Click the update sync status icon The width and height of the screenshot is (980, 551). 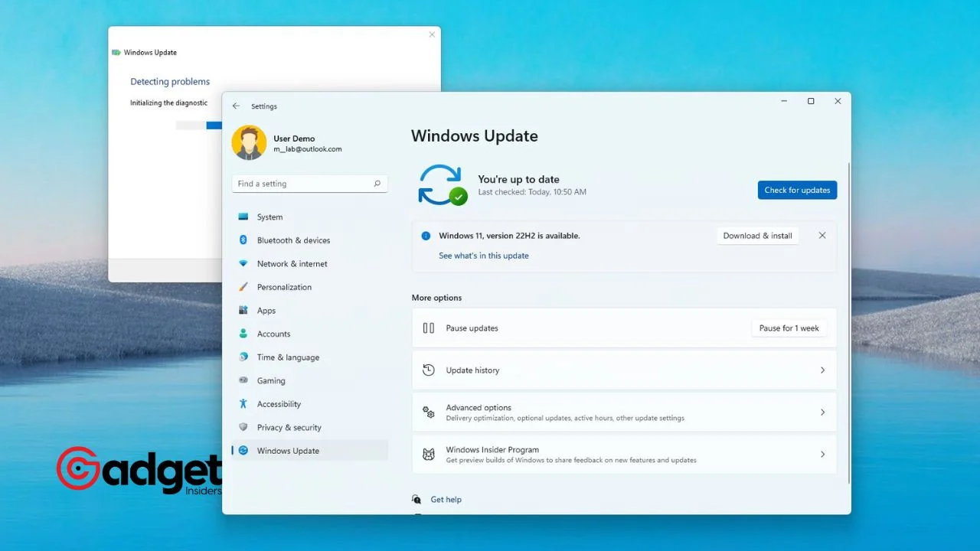coord(442,184)
